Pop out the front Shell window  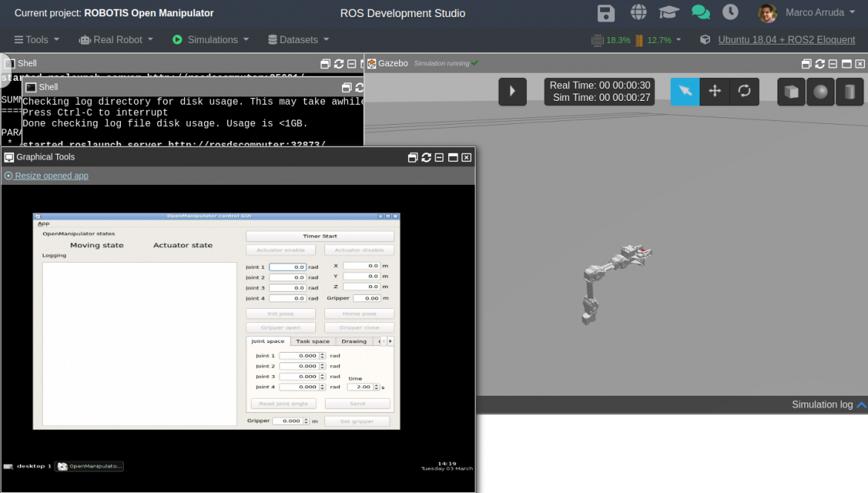coord(346,88)
